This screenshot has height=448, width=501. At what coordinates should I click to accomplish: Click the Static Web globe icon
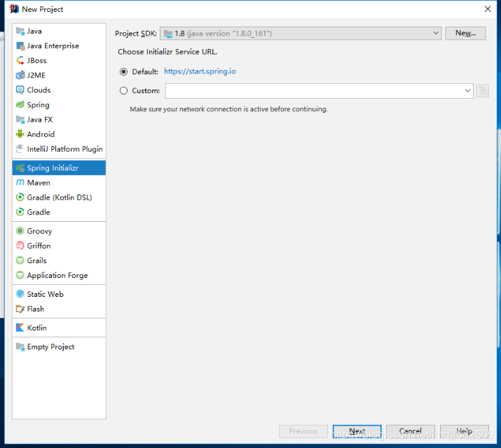click(20, 294)
